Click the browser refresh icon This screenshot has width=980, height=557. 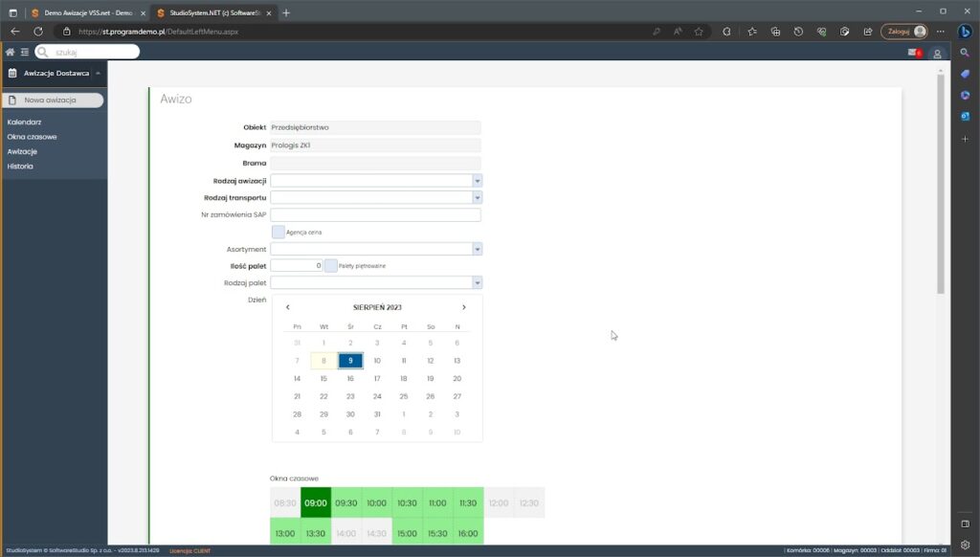(38, 31)
